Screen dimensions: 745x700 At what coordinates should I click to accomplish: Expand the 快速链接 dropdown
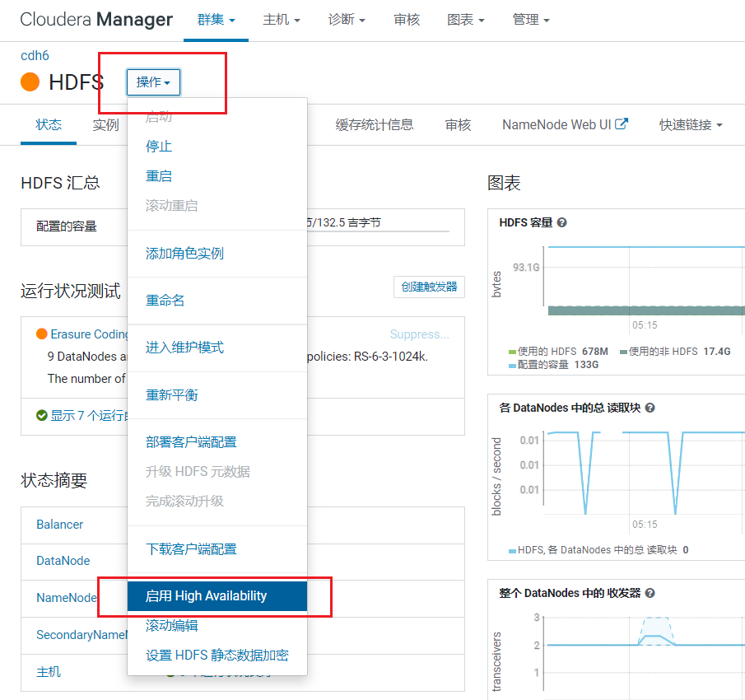[x=691, y=125]
